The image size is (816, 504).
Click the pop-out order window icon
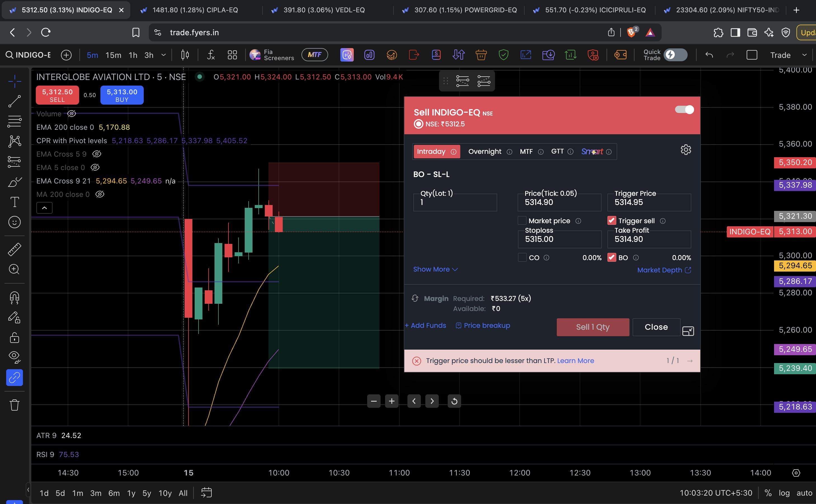(688, 331)
